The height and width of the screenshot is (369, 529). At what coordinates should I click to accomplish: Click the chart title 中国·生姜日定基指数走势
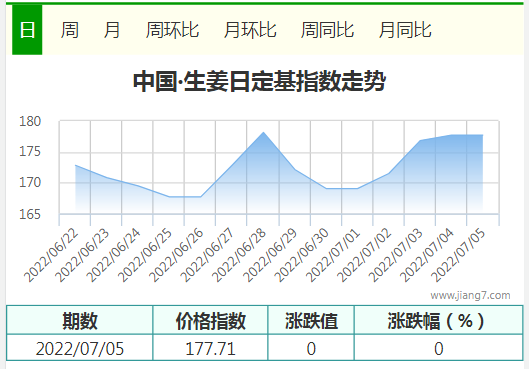click(259, 81)
